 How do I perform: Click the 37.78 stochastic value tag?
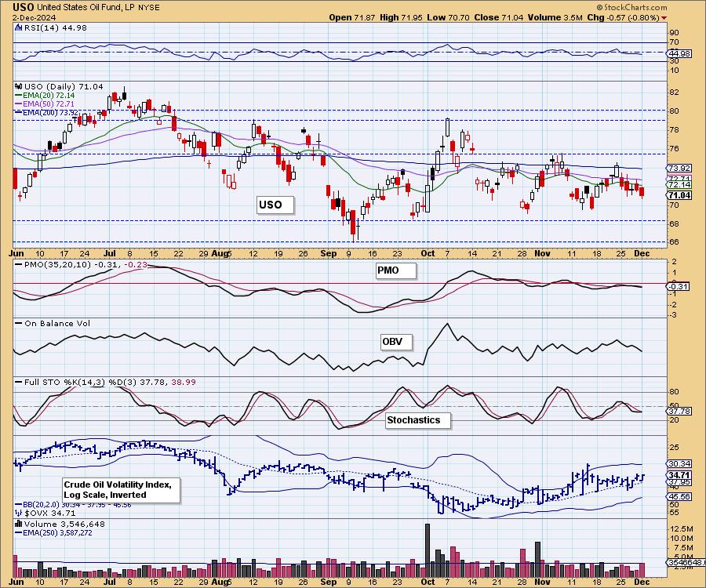point(679,411)
